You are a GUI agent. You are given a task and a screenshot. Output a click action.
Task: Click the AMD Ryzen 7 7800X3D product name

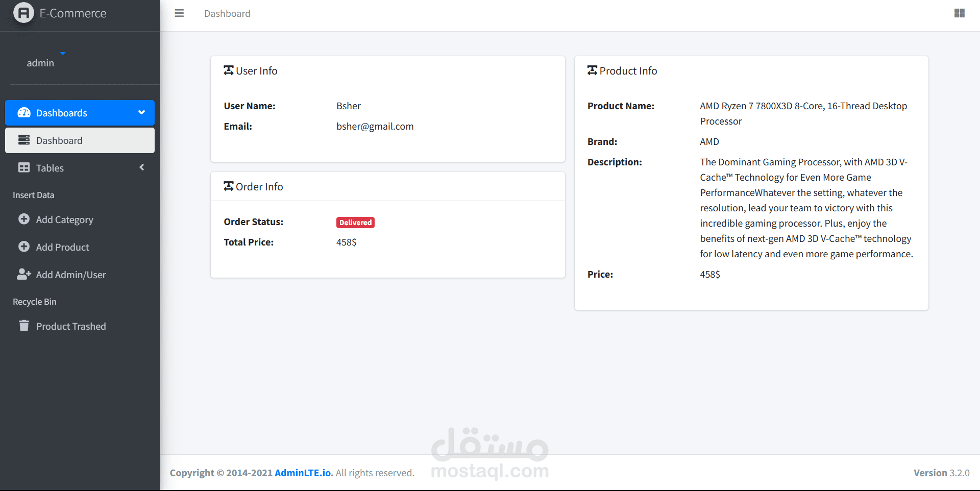[803, 114]
